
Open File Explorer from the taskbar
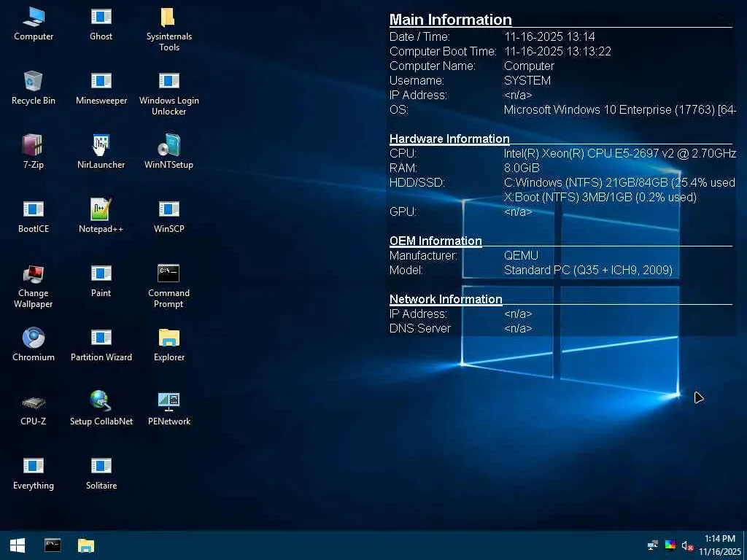click(x=86, y=545)
